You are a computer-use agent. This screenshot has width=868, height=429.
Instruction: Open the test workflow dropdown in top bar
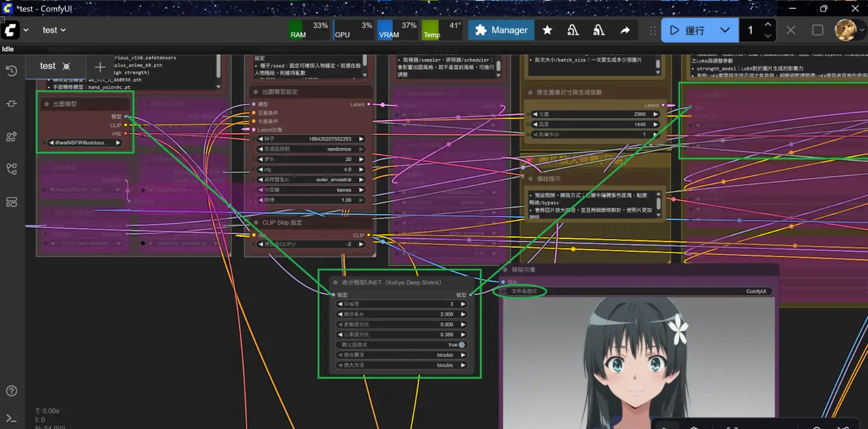tap(54, 30)
